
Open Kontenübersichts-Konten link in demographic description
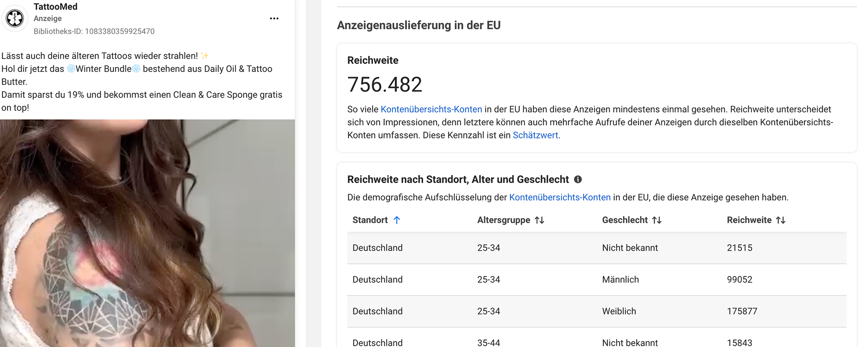[x=560, y=198]
